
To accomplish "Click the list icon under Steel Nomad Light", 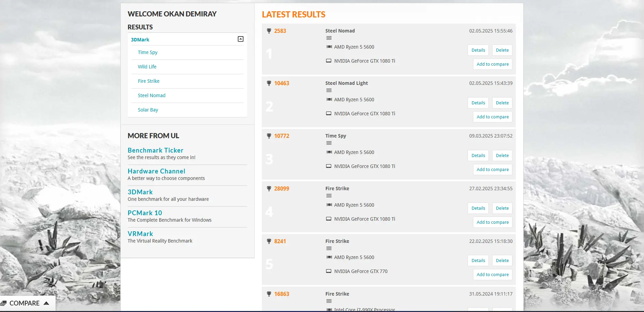I will (329, 90).
